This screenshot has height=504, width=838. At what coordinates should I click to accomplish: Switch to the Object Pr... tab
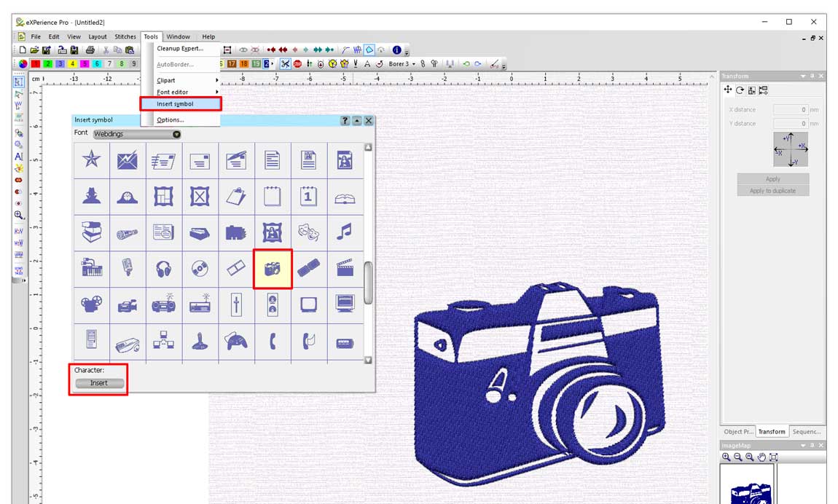738,431
